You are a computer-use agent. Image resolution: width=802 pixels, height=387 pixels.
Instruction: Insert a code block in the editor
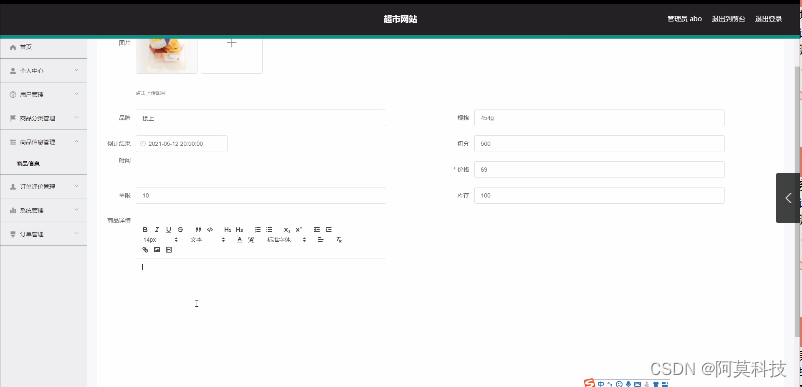(210, 230)
